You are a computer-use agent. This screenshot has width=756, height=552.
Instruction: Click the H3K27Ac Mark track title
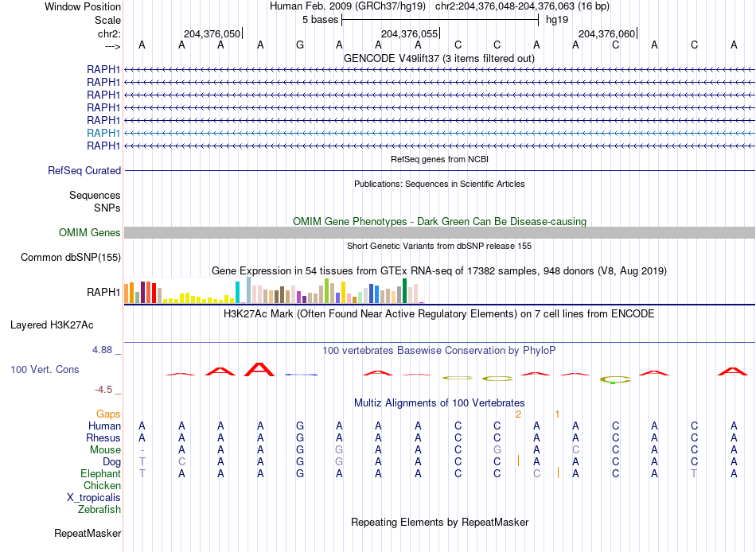click(439, 314)
